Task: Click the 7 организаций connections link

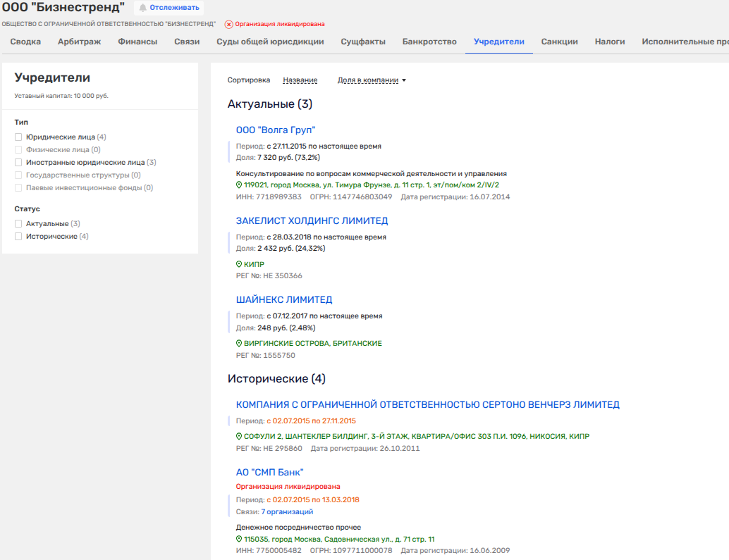Action: coord(287,512)
